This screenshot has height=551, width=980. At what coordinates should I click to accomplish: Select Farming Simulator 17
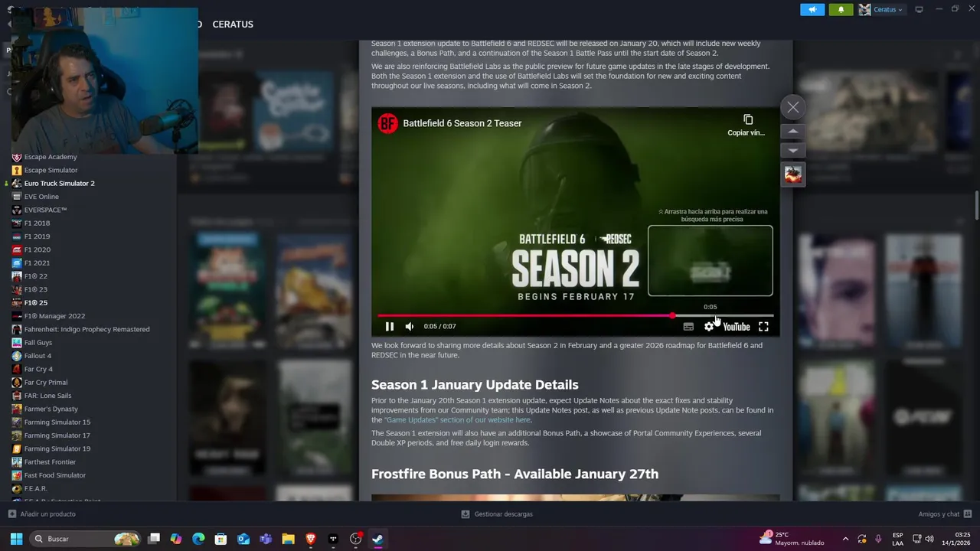(x=57, y=435)
